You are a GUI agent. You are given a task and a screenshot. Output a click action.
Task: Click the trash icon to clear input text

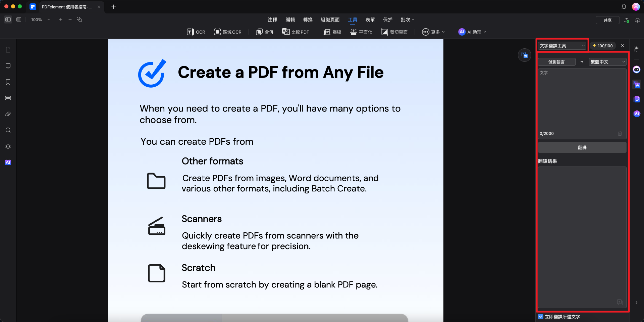coord(620,133)
